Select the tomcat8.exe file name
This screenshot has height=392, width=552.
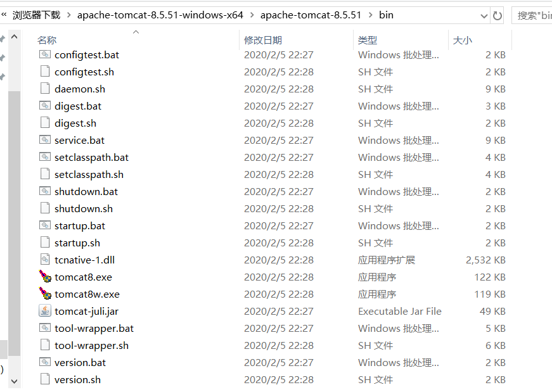pos(84,277)
